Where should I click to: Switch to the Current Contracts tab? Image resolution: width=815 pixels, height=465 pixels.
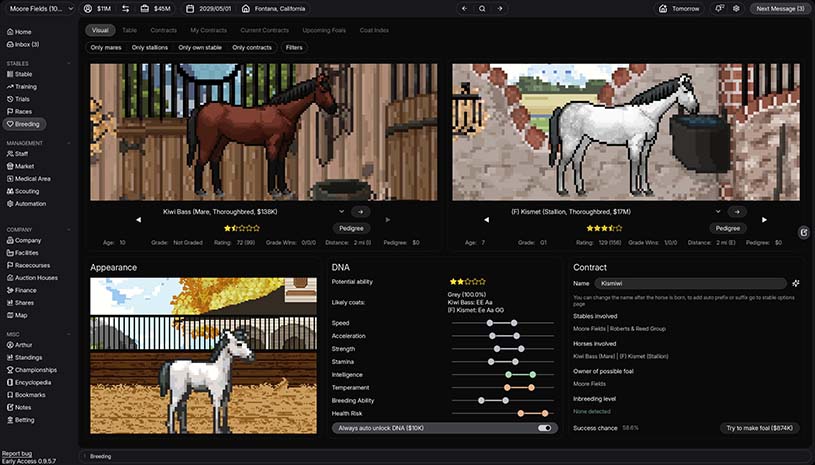[264, 30]
